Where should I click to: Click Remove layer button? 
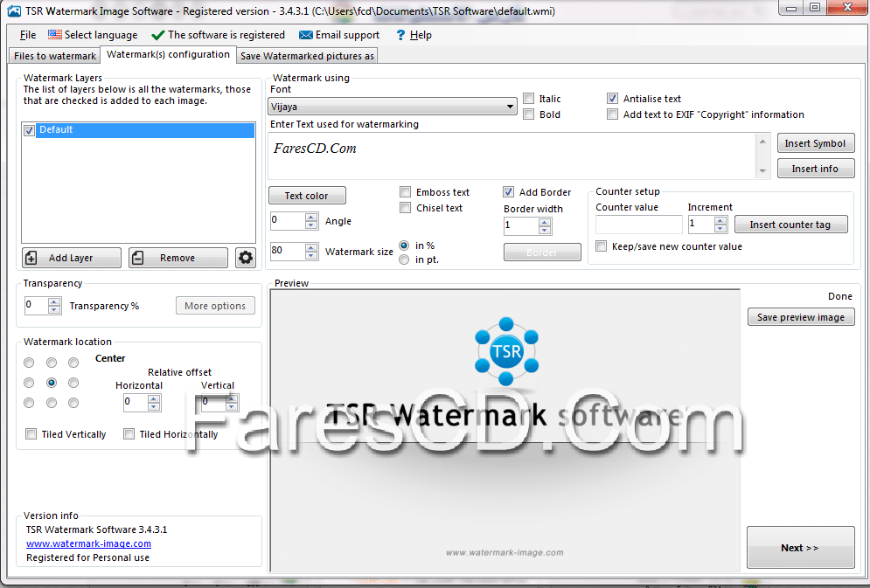coord(178,258)
